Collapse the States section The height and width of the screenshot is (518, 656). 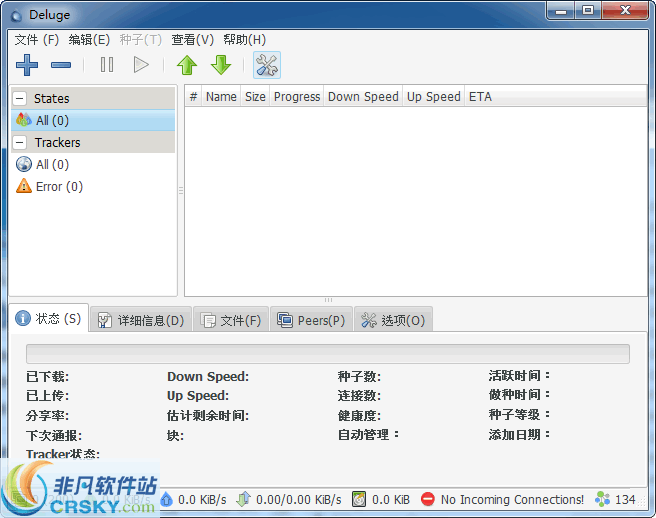coord(20,99)
